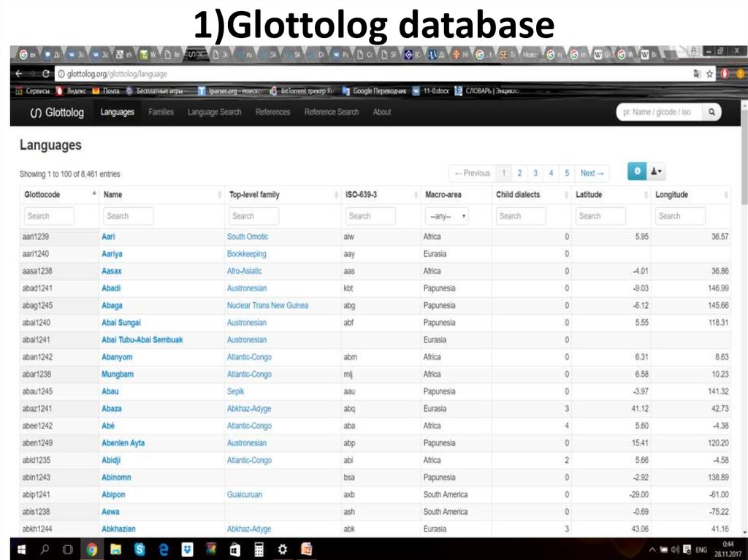748x560 pixels.
Task: Open the Families menu item
Action: (x=161, y=112)
